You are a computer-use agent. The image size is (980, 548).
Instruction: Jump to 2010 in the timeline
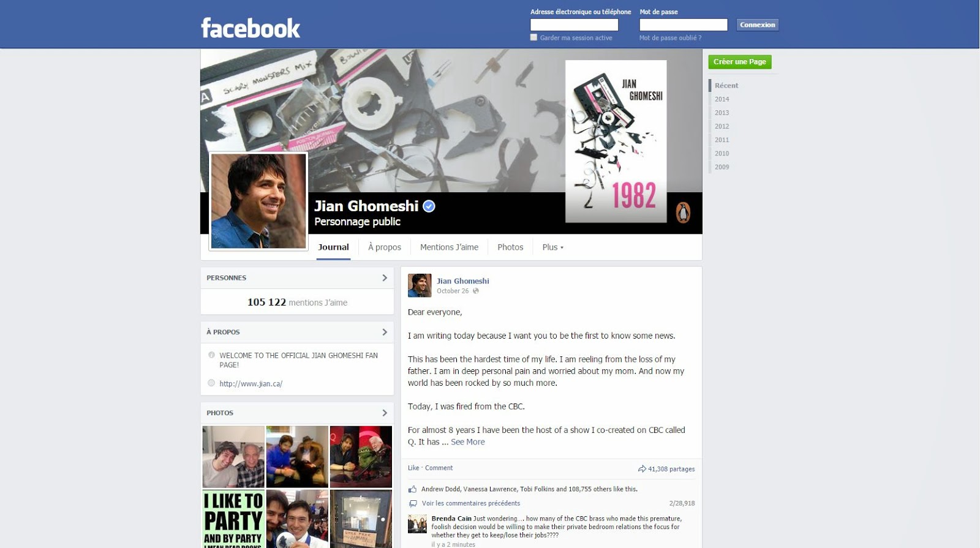pos(722,153)
